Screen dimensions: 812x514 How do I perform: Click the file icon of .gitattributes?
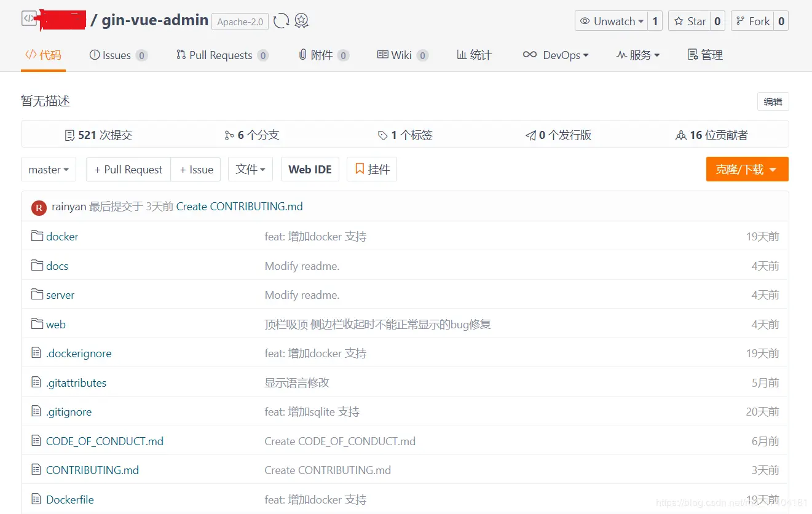pyautogui.click(x=36, y=382)
